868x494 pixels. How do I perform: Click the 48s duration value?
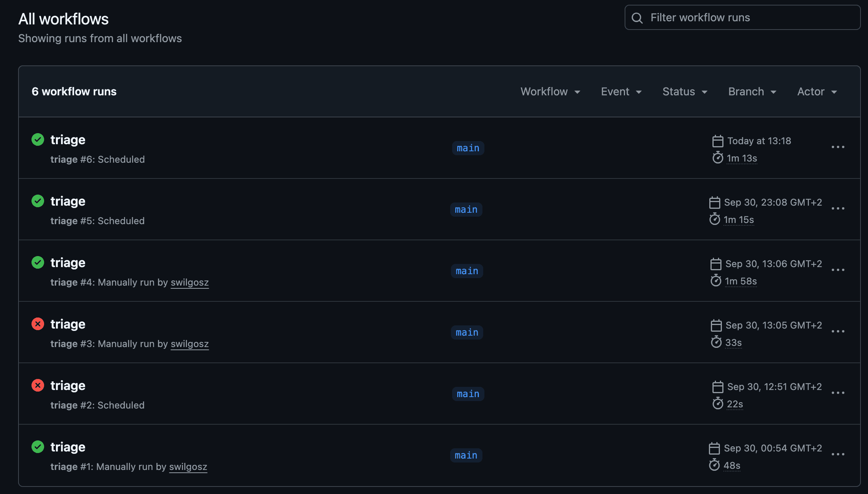click(732, 466)
